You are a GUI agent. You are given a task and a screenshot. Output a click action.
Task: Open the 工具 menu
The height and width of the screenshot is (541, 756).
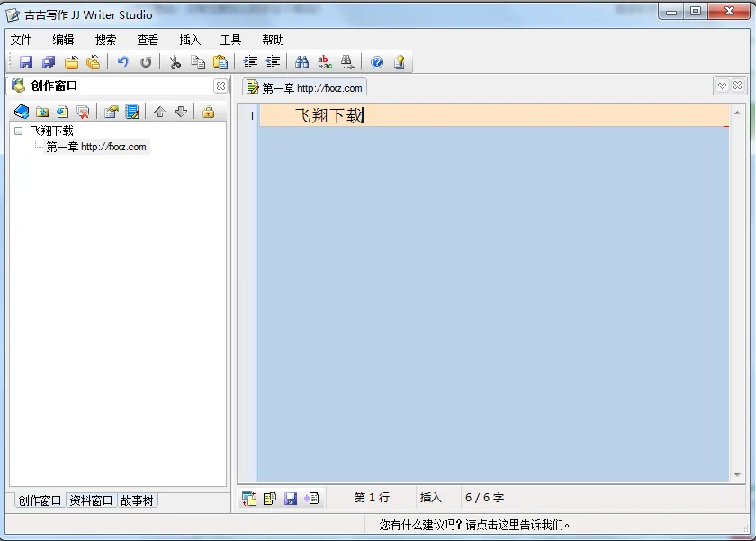click(x=230, y=40)
